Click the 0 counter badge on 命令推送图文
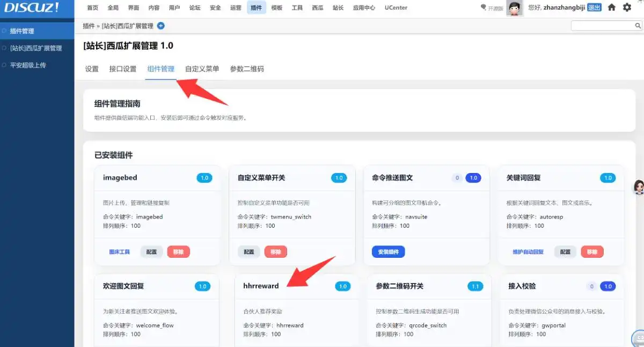 (x=457, y=178)
